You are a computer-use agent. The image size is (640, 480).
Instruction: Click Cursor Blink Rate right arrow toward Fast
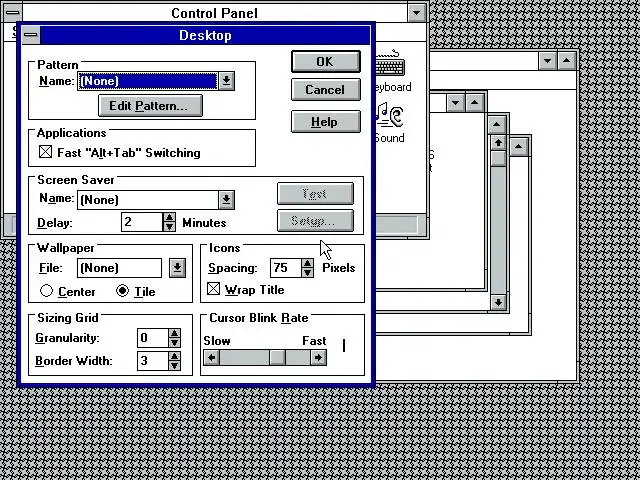[x=318, y=358]
